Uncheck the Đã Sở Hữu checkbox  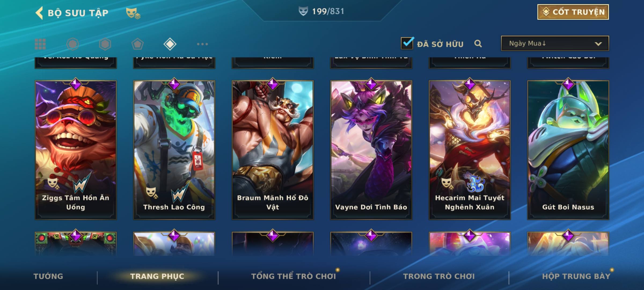(x=407, y=43)
